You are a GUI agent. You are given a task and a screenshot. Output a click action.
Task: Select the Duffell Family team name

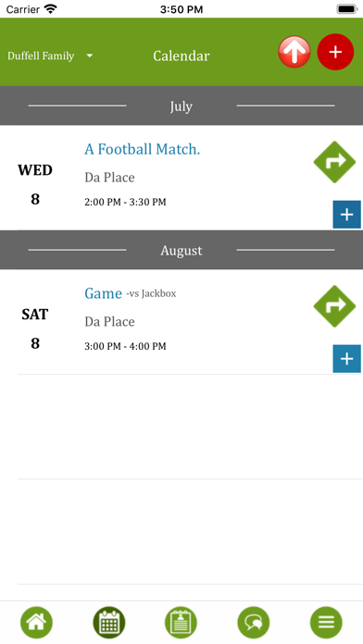(41, 56)
